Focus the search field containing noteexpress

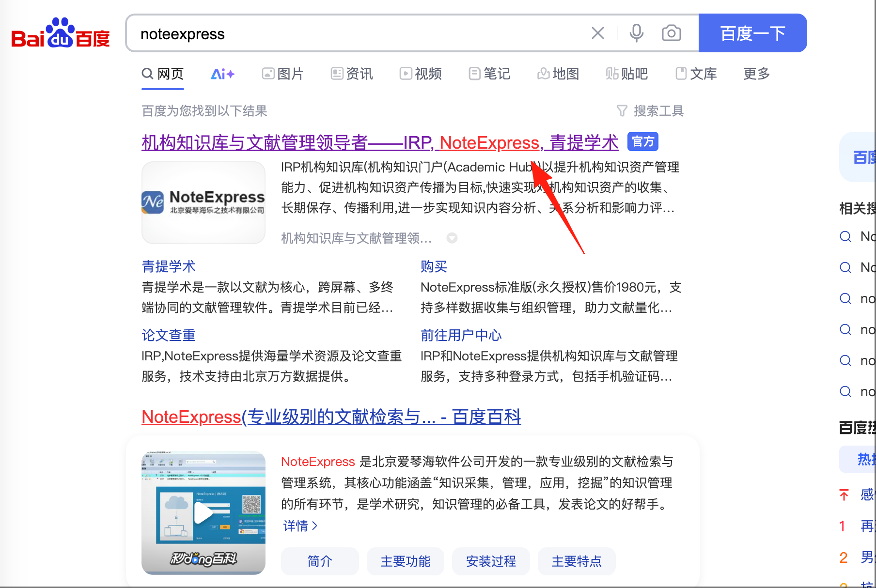tap(359, 34)
